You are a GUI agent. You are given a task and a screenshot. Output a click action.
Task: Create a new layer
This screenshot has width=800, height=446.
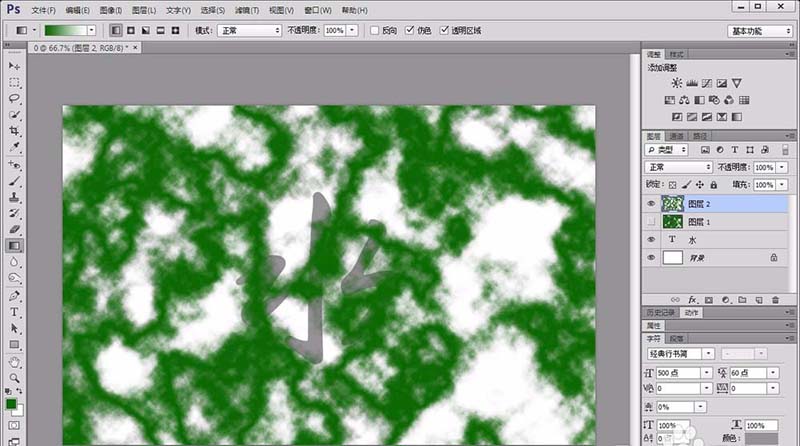tap(759, 300)
